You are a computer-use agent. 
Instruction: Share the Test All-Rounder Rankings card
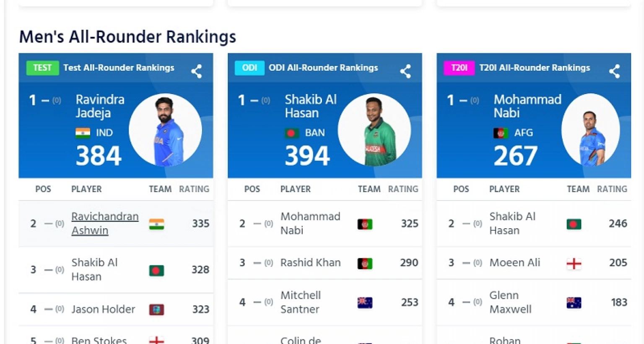click(x=196, y=71)
